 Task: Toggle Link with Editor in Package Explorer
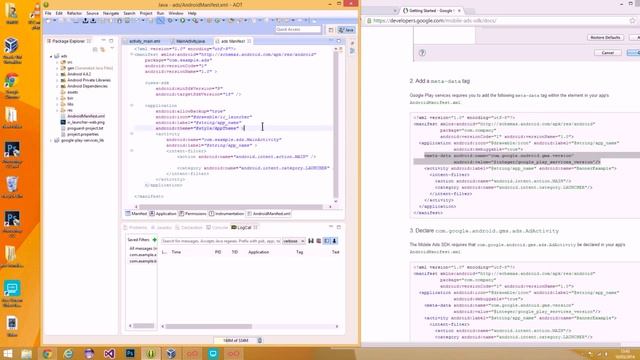point(102,49)
